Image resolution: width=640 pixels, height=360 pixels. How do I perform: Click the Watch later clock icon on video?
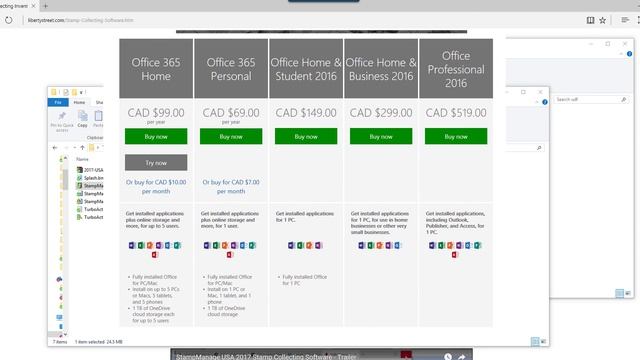448,357
